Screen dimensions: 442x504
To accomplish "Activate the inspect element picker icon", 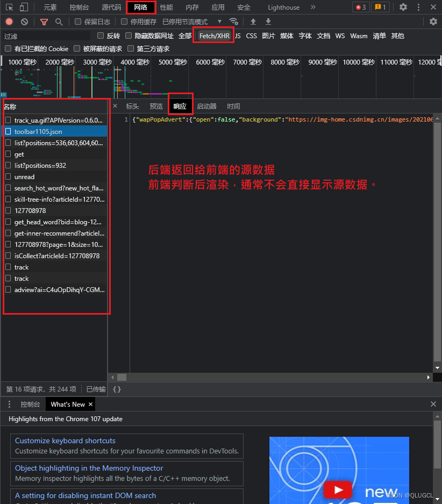I will click(x=9, y=7).
